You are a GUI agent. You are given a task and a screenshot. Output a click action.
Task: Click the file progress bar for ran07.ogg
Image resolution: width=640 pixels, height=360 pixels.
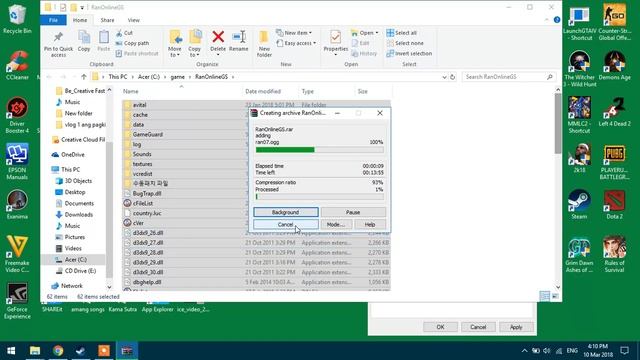319,150
